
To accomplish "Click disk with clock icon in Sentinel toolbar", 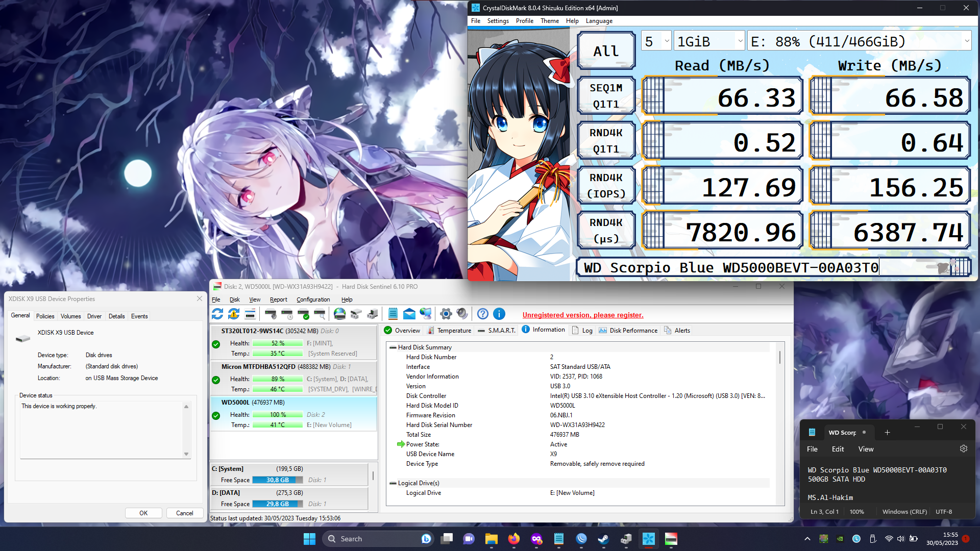I will coord(287,314).
